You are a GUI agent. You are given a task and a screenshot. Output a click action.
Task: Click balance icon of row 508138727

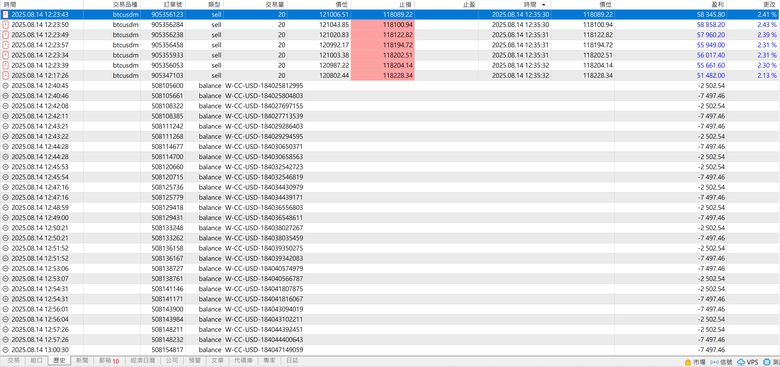point(5,269)
